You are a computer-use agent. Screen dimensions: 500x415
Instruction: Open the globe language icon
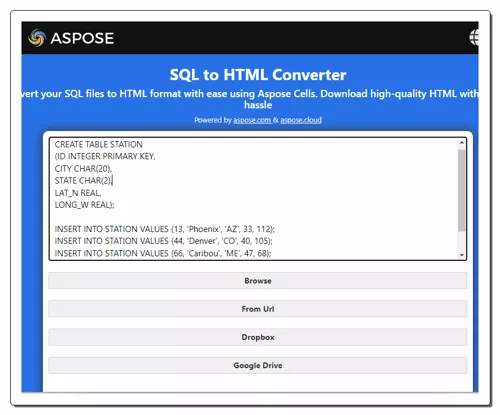tap(474, 37)
